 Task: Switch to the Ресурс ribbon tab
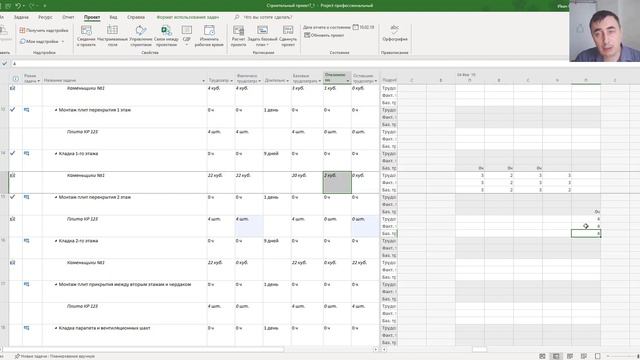point(45,17)
